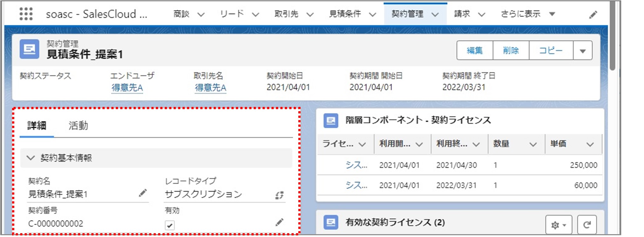644x237 pixels.
Task: Refresh the 有効な契約ライセンス list
Action: click(587, 225)
